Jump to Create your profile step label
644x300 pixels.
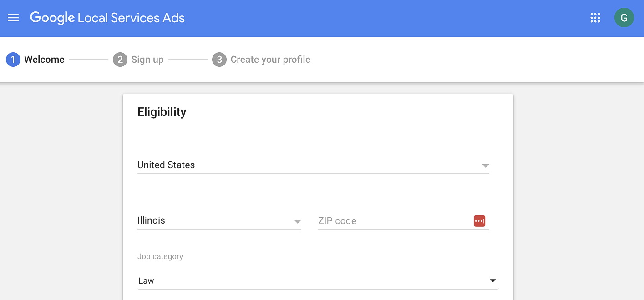click(x=270, y=60)
